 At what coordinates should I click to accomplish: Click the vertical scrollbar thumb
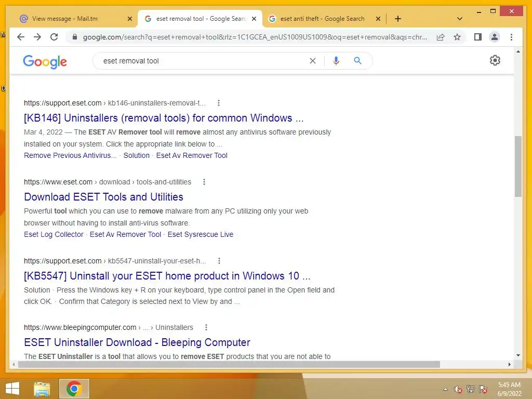pos(518,166)
